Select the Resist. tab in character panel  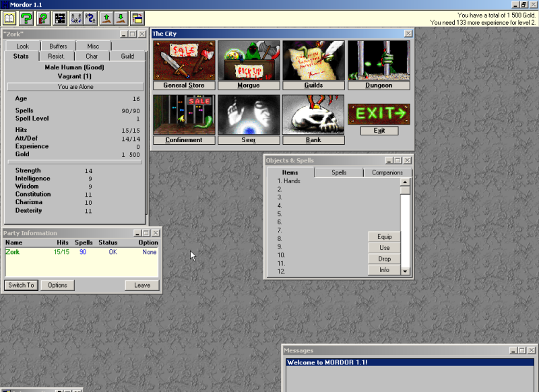57,56
